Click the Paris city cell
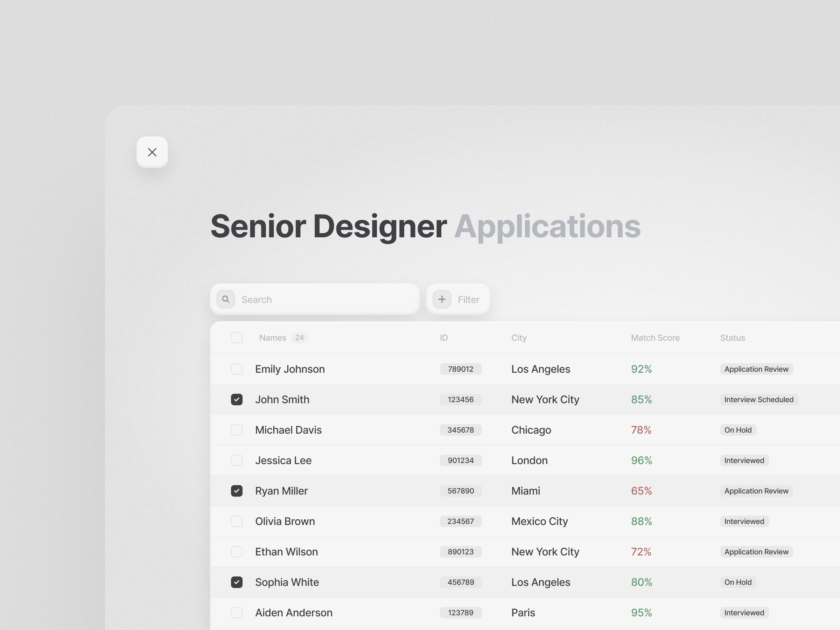The width and height of the screenshot is (840, 630). [x=523, y=612]
